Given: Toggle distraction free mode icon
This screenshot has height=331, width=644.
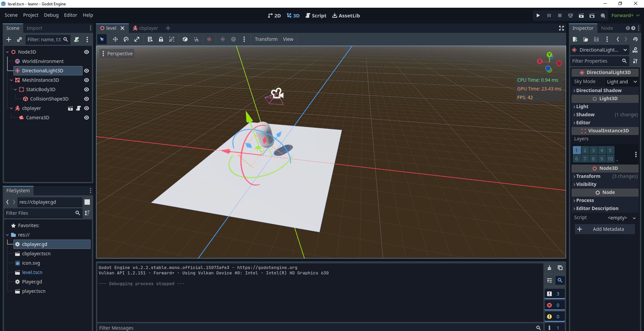Looking at the screenshot, I should tap(561, 28).
